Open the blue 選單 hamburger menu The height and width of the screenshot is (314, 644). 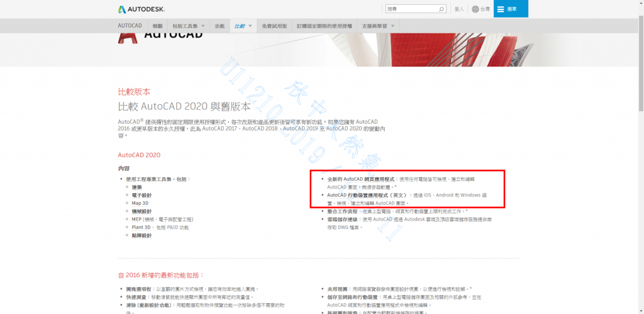pos(511,9)
